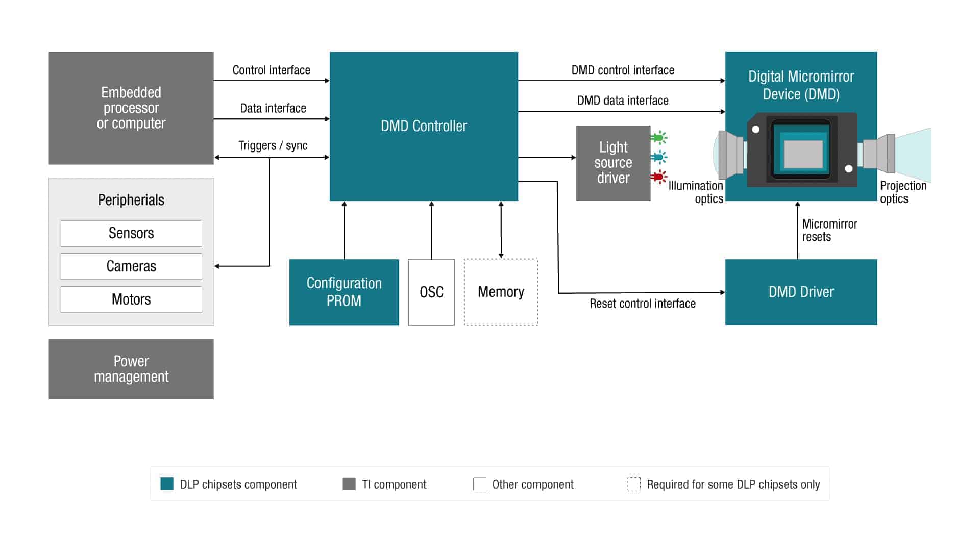Click the gray TI component legend swatch
The image size is (980, 551).
pyautogui.click(x=349, y=484)
